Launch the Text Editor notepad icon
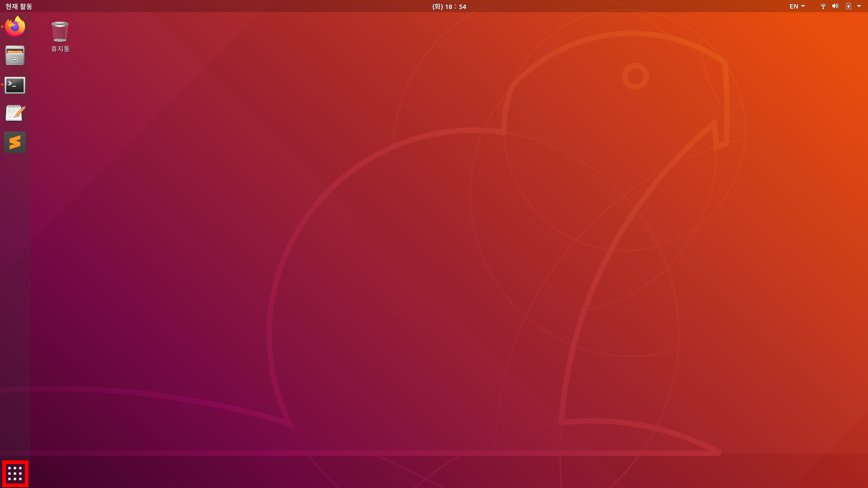868x488 pixels. (15, 113)
